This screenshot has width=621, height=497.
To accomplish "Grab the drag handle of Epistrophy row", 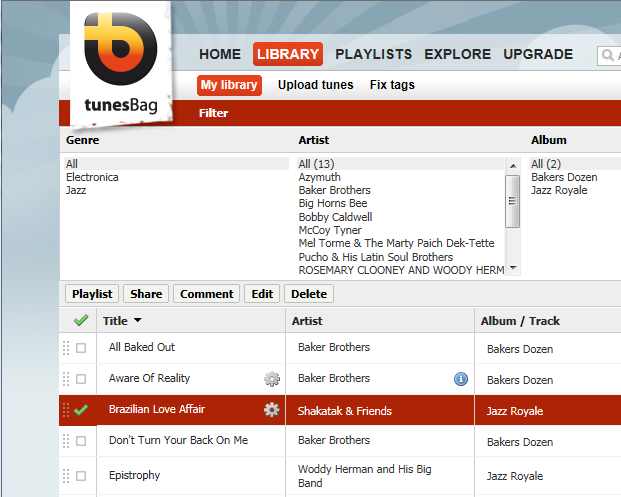I will pos(66,476).
